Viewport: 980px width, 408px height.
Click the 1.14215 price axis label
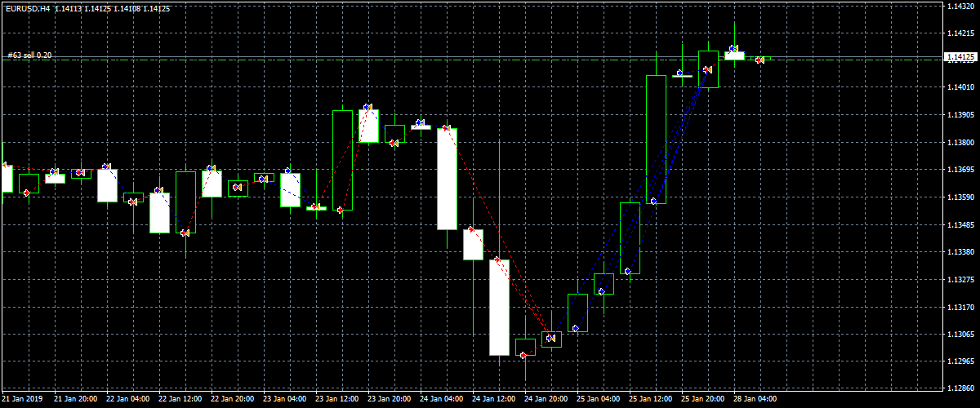point(960,33)
